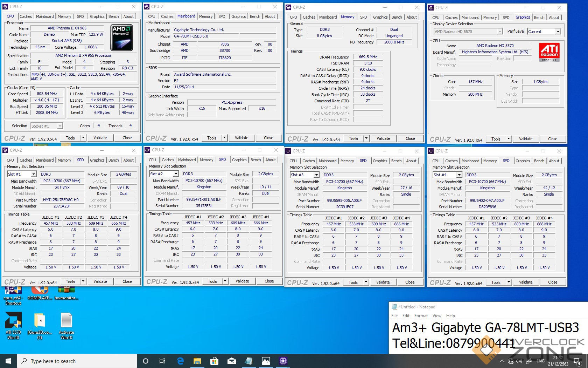This screenshot has height=368, width=588.
Task: Expand Tools arrow in the Mainboard CPU-Z window
Action: 225,138
